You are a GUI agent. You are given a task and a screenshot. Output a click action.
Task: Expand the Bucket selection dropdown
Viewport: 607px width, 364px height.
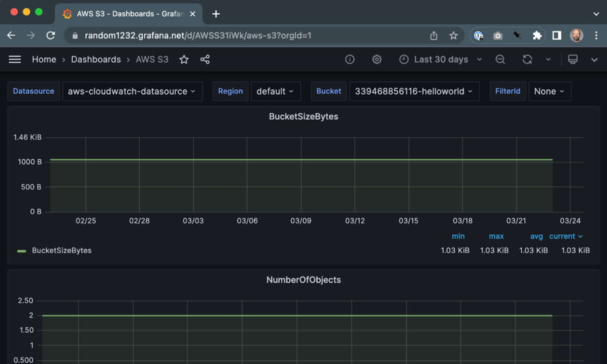tap(414, 91)
